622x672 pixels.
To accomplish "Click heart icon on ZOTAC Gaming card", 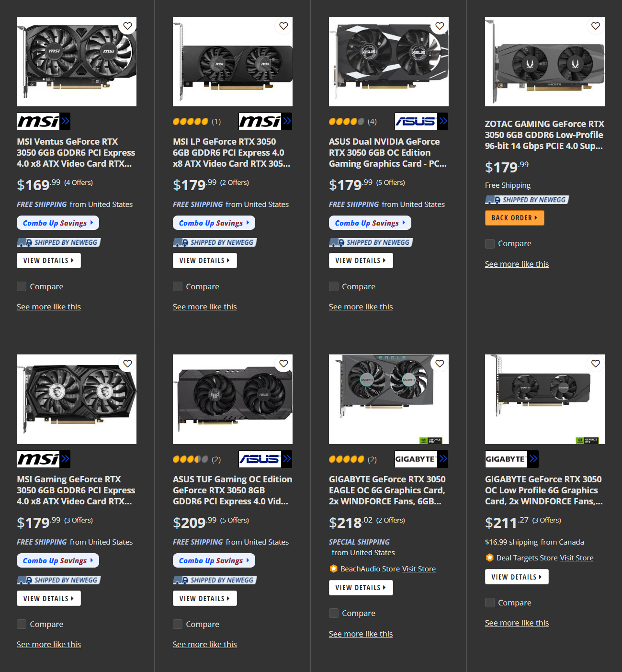I will tap(595, 26).
